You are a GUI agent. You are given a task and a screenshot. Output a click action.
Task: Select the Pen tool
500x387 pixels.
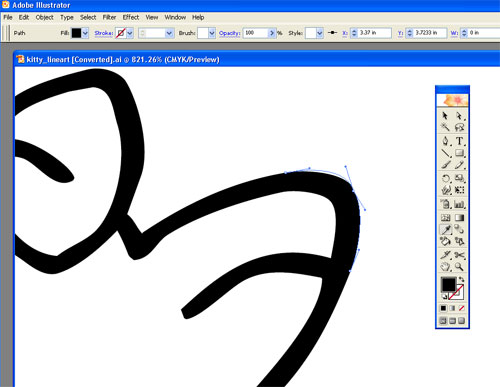coord(445,141)
